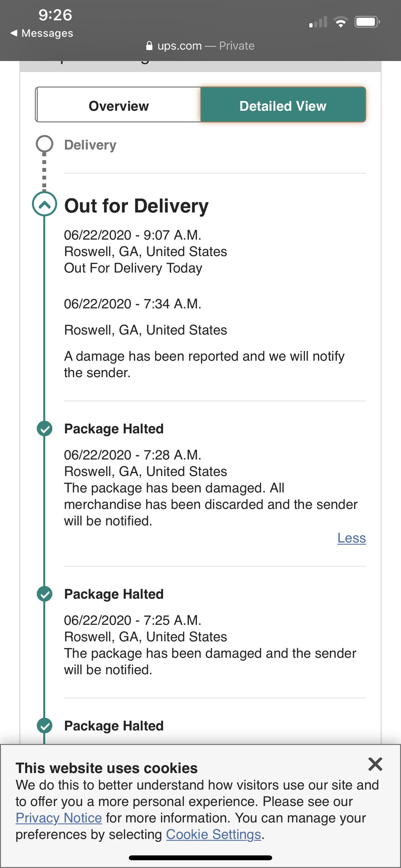Open Cookie Settings from the banner
Screen dimensions: 401x868
(214, 834)
